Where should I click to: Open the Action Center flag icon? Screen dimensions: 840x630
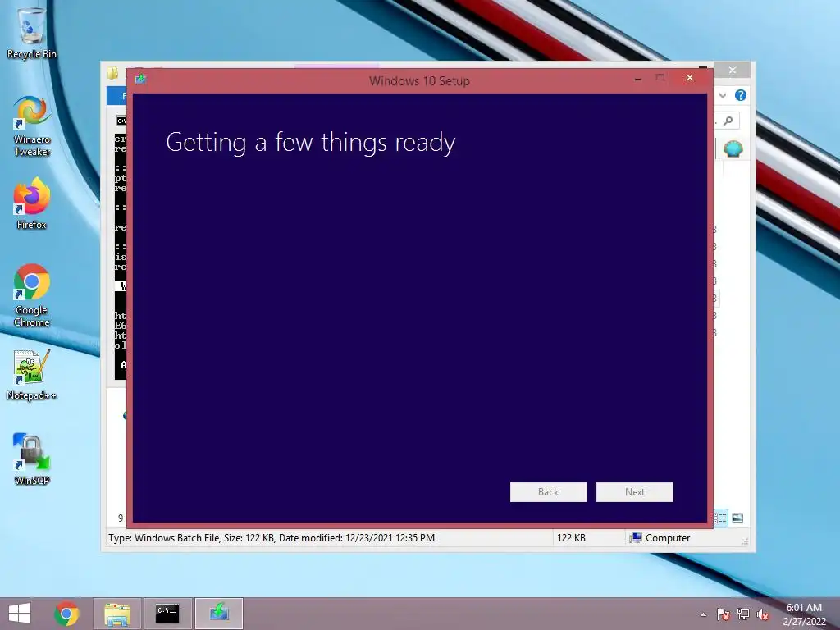click(x=723, y=614)
